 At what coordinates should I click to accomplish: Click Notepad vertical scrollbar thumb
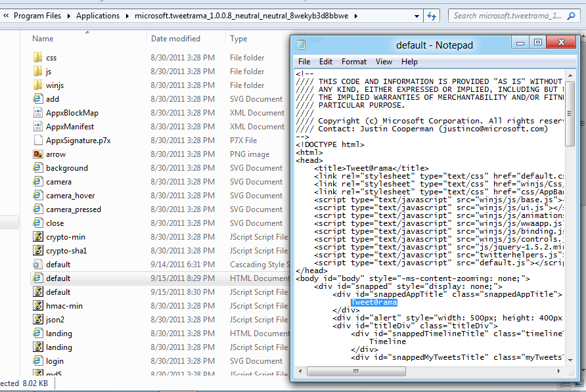(x=570, y=114)
